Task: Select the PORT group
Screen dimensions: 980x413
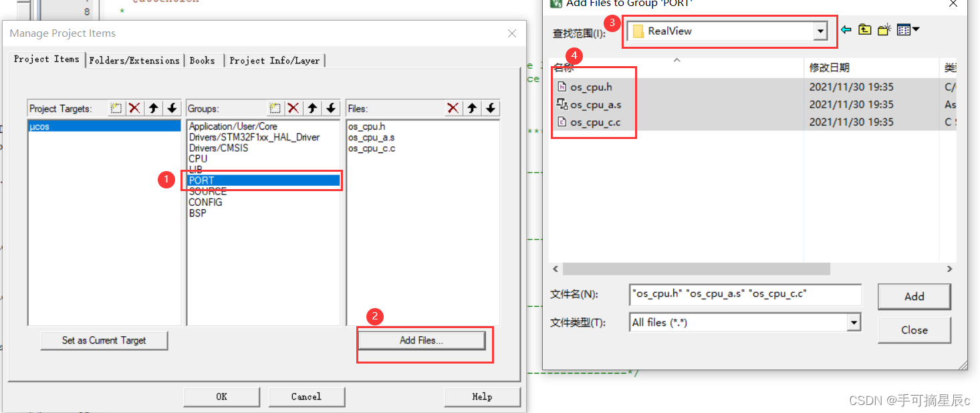Action: [x=263, y=180]
